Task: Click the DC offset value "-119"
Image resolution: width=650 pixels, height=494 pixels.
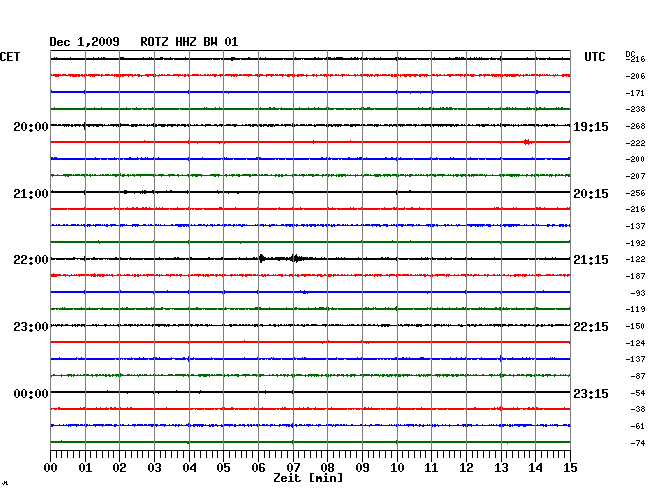Action: point(635,309)
